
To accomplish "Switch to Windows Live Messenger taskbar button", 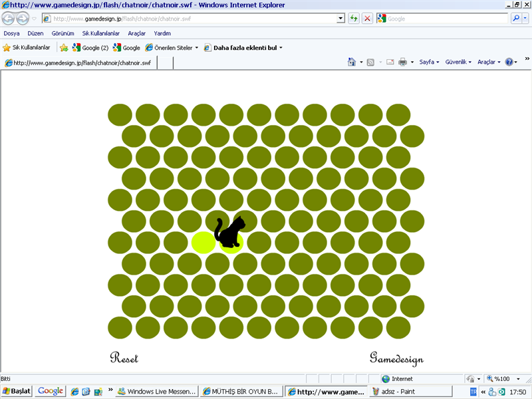I will click(x=157, y=392).
